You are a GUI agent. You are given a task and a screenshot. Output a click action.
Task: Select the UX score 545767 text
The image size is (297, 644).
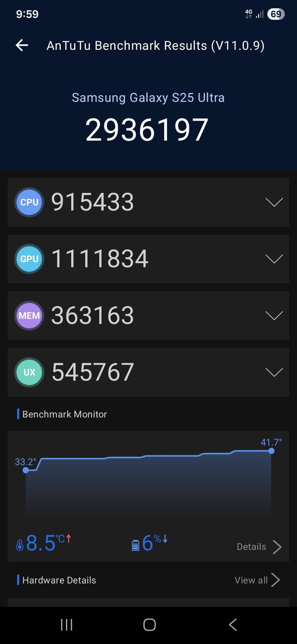93,372
